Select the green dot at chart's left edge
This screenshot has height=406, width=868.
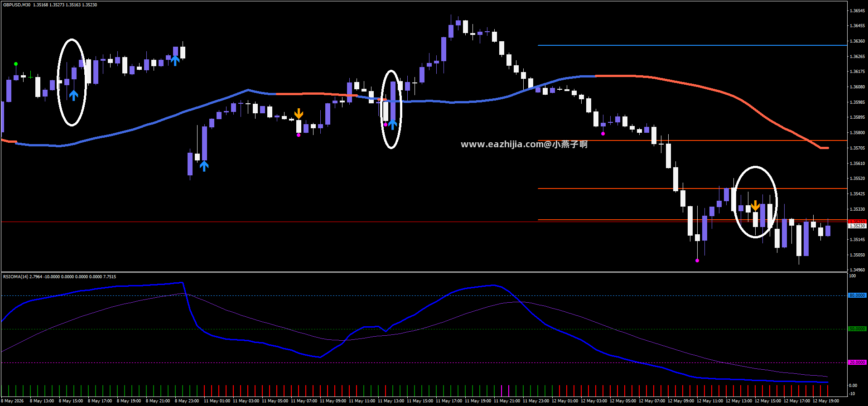coord(16,64)
